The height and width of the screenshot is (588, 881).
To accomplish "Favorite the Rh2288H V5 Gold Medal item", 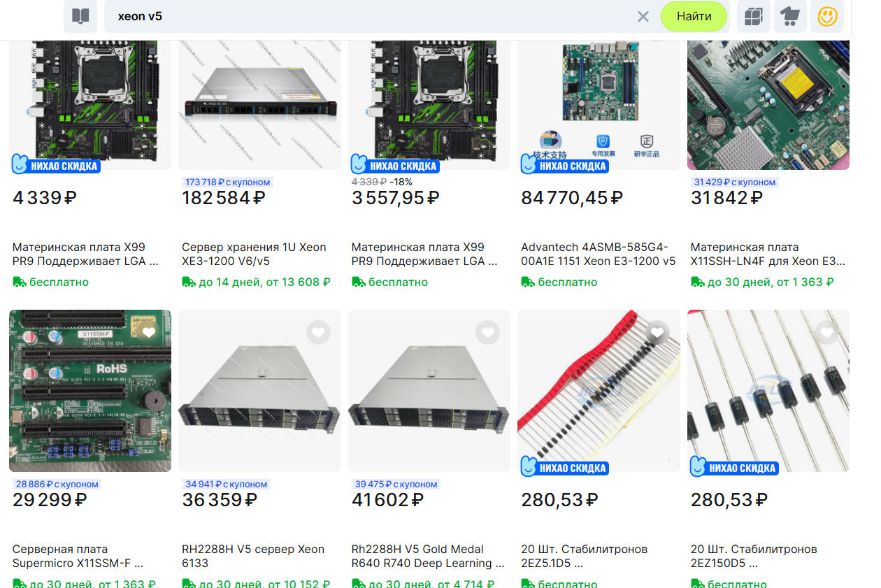I will click(x=488, y=332).
